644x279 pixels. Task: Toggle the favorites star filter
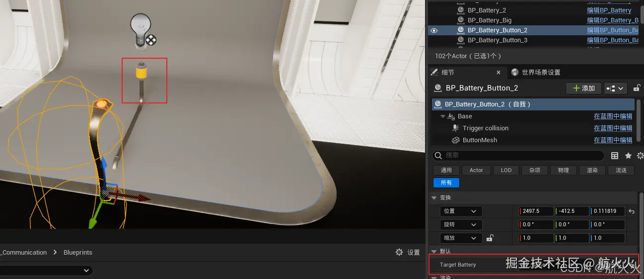click(628, 156)
